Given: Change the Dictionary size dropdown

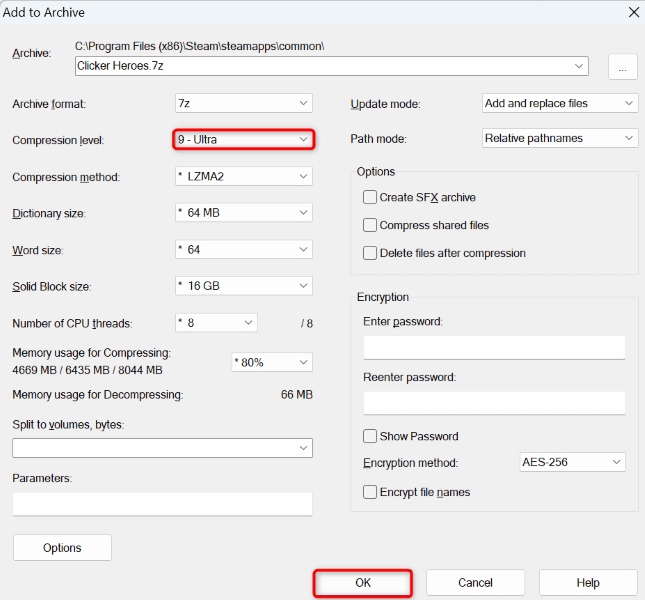Looking at the screenshot, I should [243, 213].
